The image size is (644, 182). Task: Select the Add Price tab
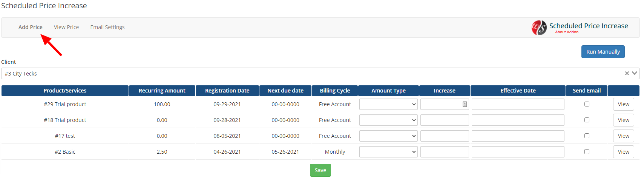point(31,27)
